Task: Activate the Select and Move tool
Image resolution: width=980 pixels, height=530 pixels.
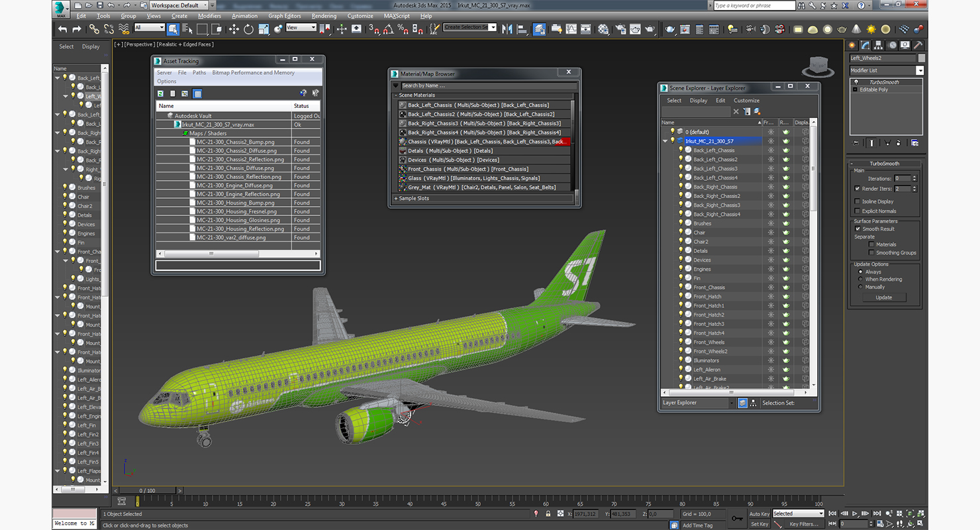Action: (234, 28)
